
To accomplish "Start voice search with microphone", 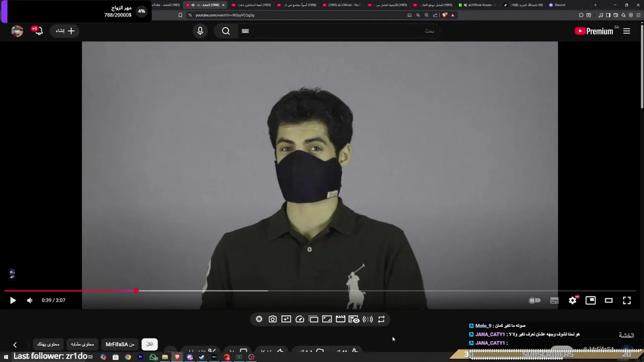I will pos(200,31).
